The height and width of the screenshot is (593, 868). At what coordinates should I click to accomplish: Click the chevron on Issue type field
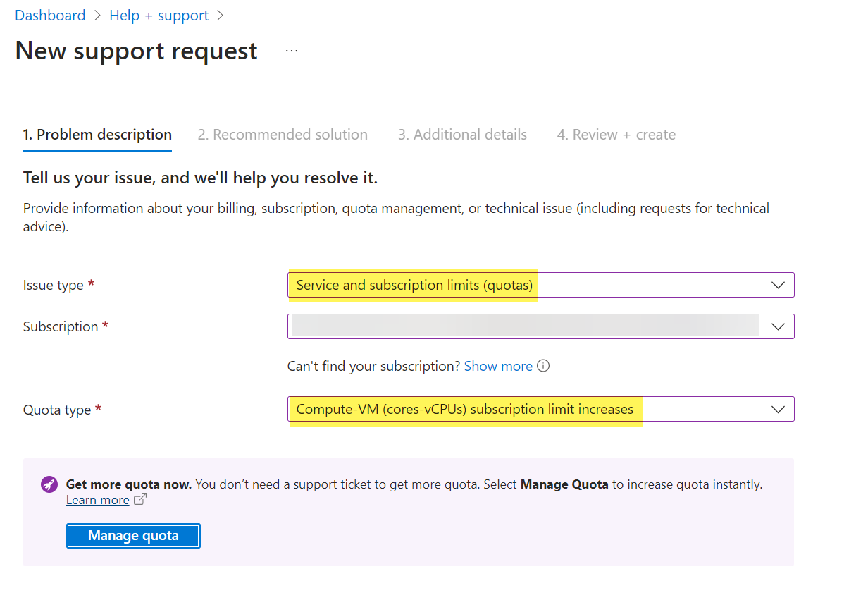[778, 285]
